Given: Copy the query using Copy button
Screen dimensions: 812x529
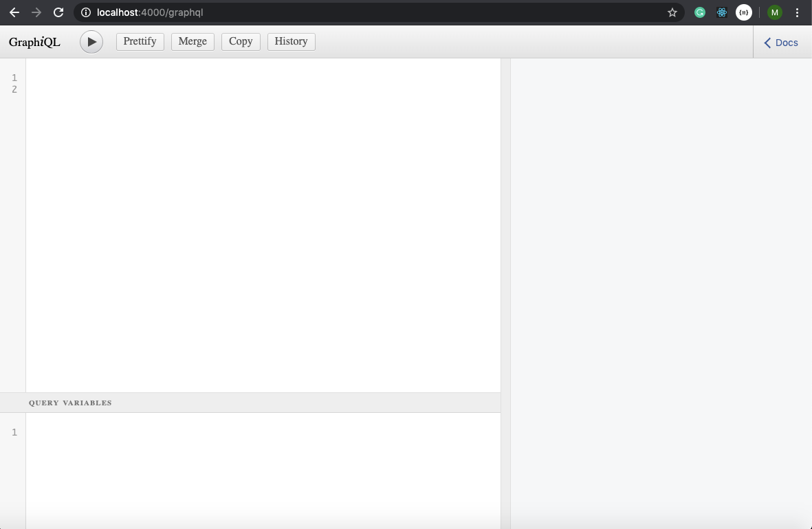Looking at the screenshot, I should coord(240,41).
